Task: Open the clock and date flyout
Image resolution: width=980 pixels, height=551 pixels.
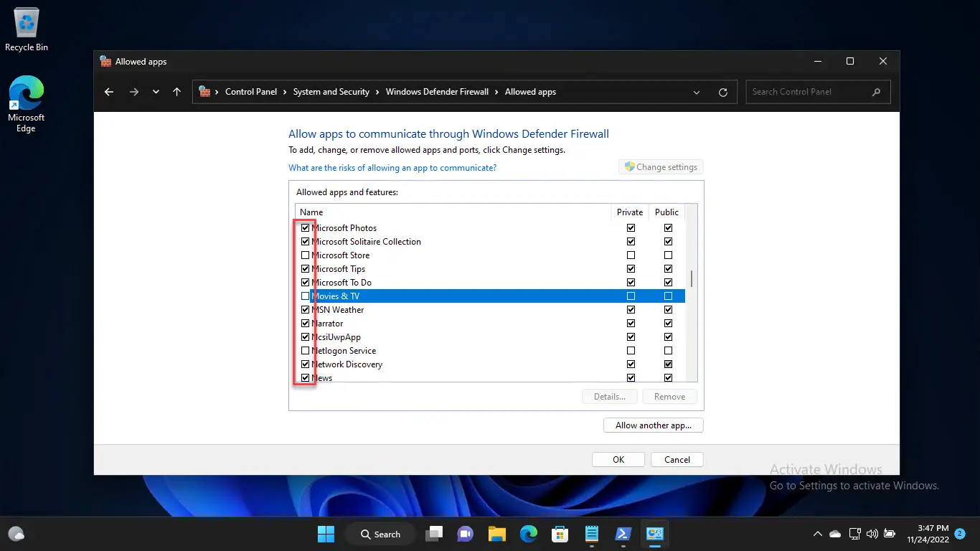Action: click(928, 534)
